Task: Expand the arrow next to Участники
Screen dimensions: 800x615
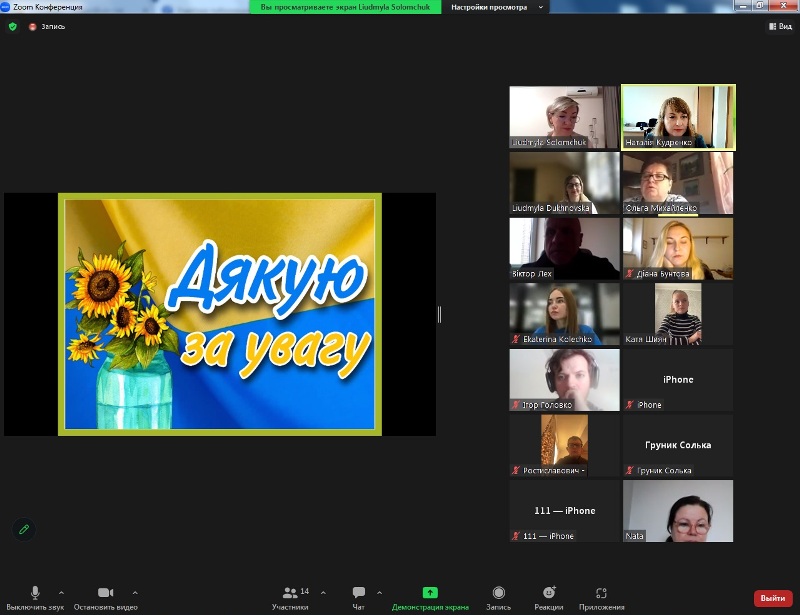Action: pyautogui.click(x=323, y=592)
